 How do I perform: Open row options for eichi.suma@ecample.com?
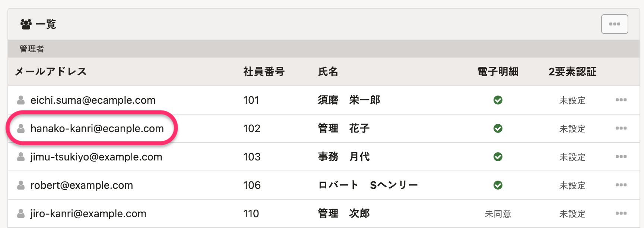[621, 100]
